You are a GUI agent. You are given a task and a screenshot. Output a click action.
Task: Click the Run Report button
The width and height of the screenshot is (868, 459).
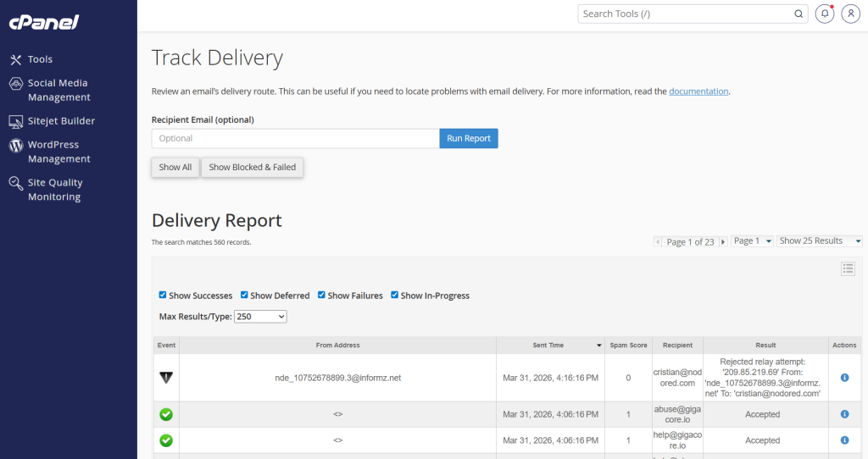pos(468,138)
